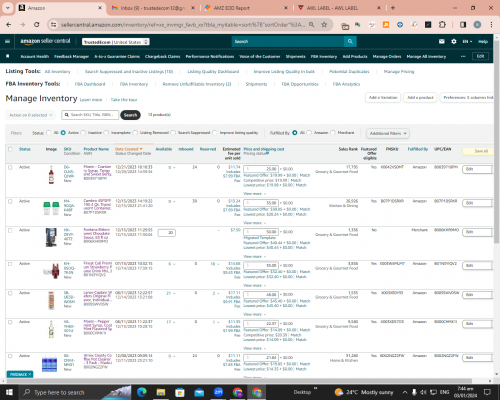This screenshot has width=500, height=400.
Task: Open the settings gear icon
Action: (x=454, y=41)
